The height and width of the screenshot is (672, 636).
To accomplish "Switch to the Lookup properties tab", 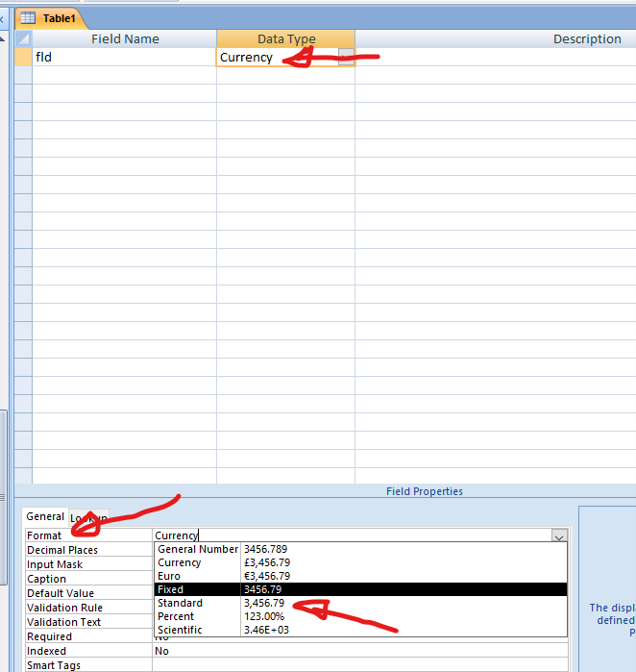I will (x=88, y=518).
